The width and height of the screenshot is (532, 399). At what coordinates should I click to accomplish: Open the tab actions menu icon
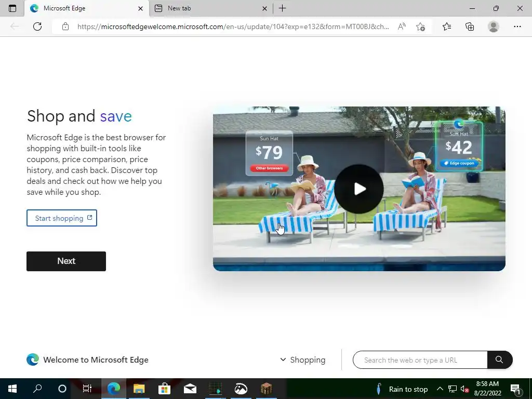click(x=12, y=8)
